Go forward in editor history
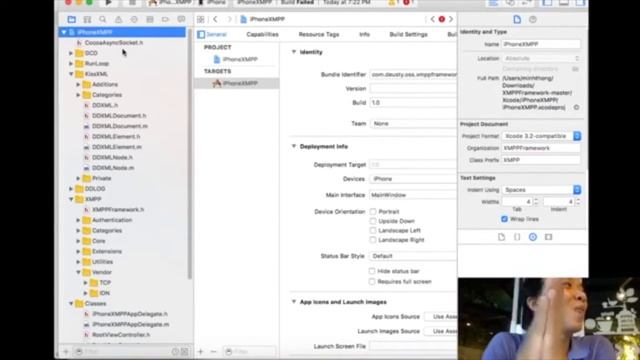This screenshot has width=640, height=360. tap(229, 19)
